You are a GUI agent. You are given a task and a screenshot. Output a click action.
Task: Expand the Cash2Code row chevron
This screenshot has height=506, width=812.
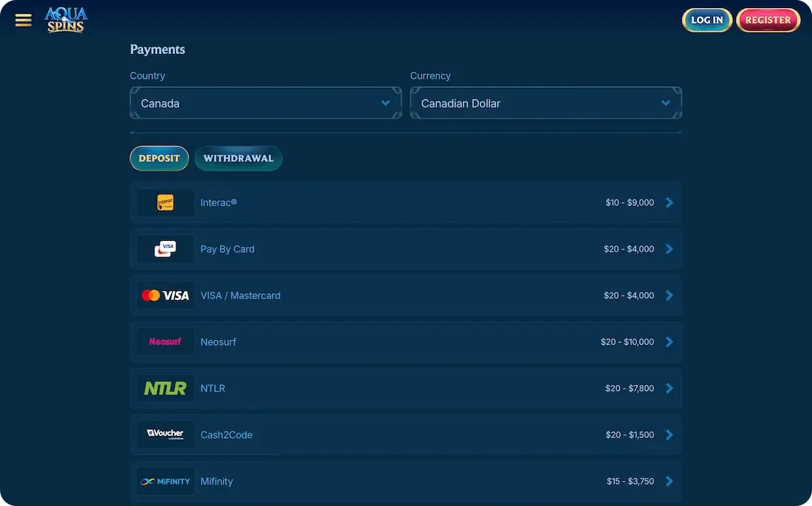click(x=669, y=434)
